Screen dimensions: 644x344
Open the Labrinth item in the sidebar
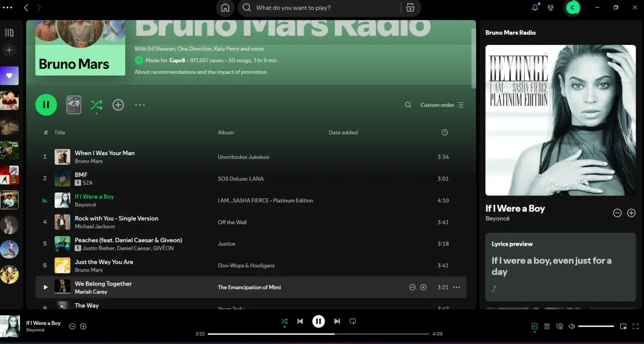point(9,199)
